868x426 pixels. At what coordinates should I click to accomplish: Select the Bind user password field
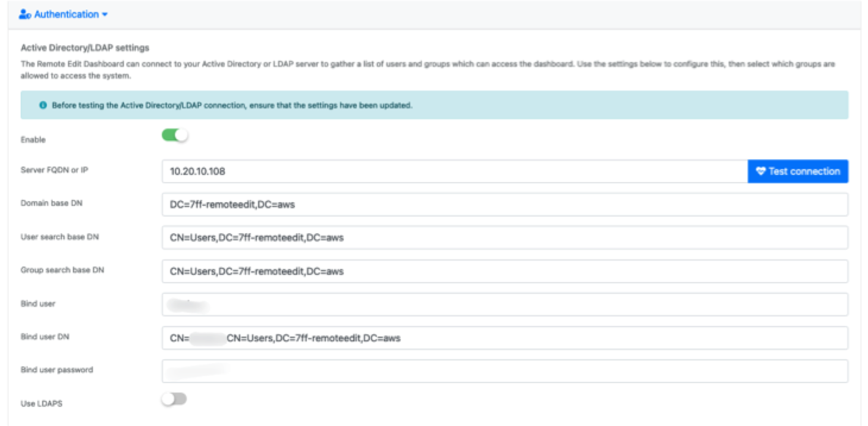(x=504, y=371)
